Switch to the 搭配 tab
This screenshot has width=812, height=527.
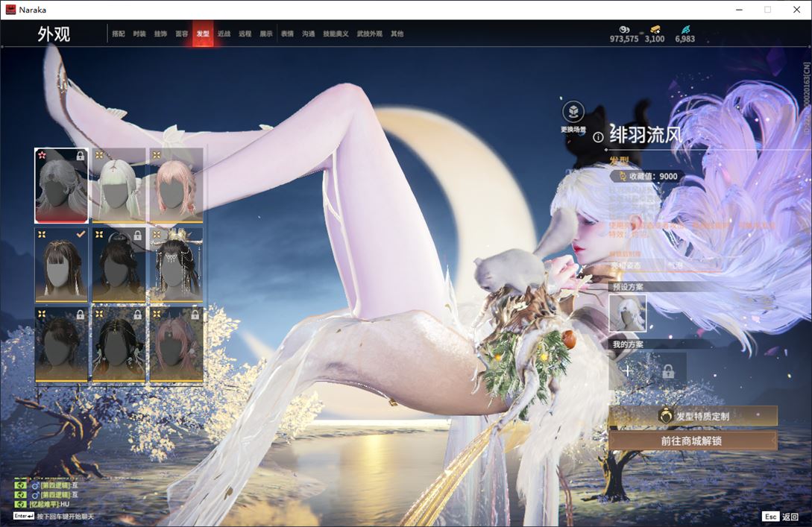coord(119,34)
